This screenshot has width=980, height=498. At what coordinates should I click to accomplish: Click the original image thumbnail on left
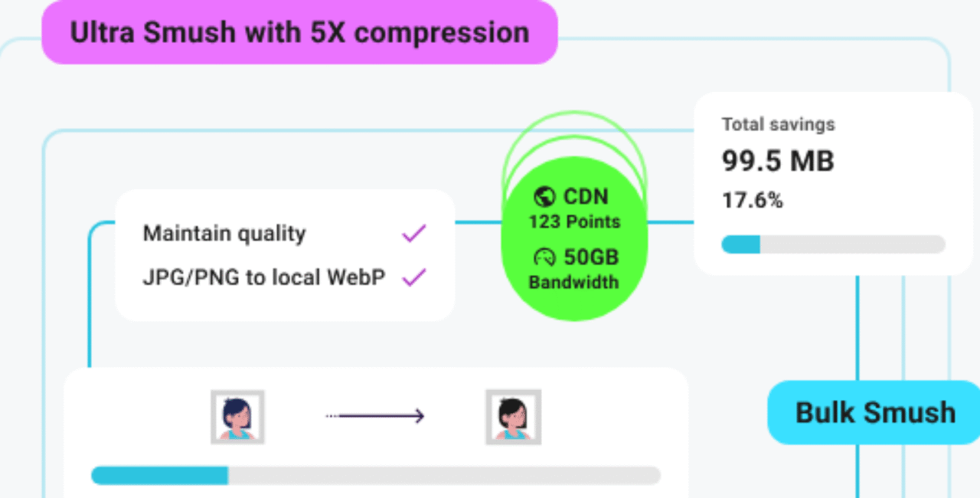click(238, 417)
